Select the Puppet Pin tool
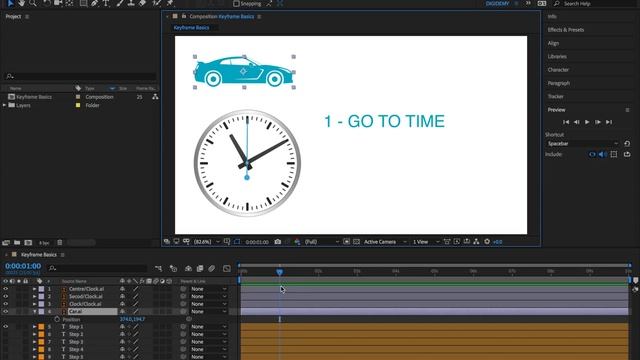The height and width of the screenshot is (360, 640). pyautogui.click(x=170, y=3)
